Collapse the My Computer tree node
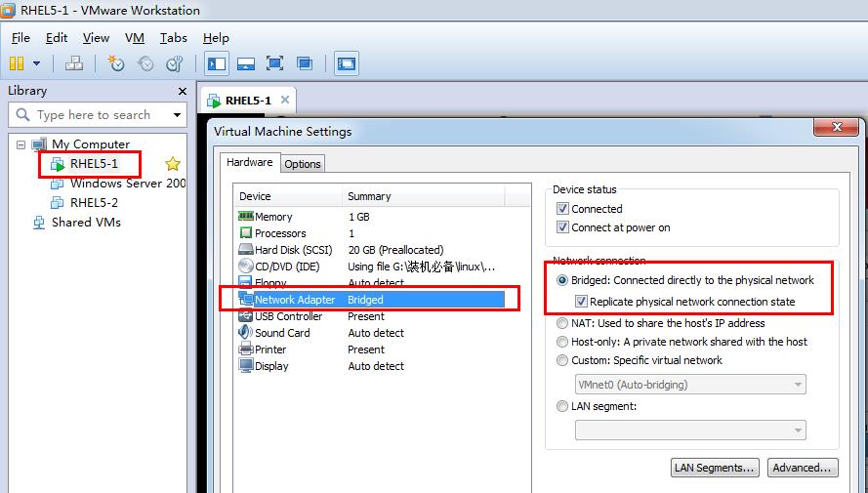This screenshot has width=868, height=493. coord(21,144)
